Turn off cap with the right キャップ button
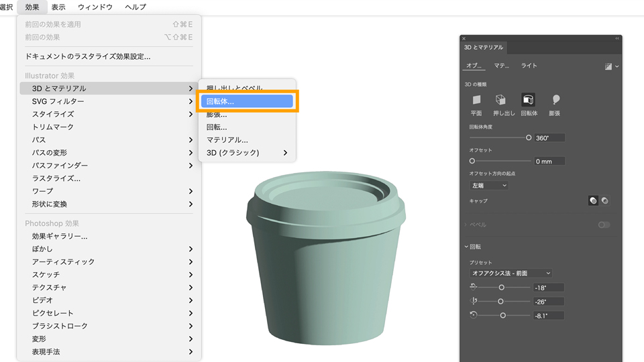 605,200
